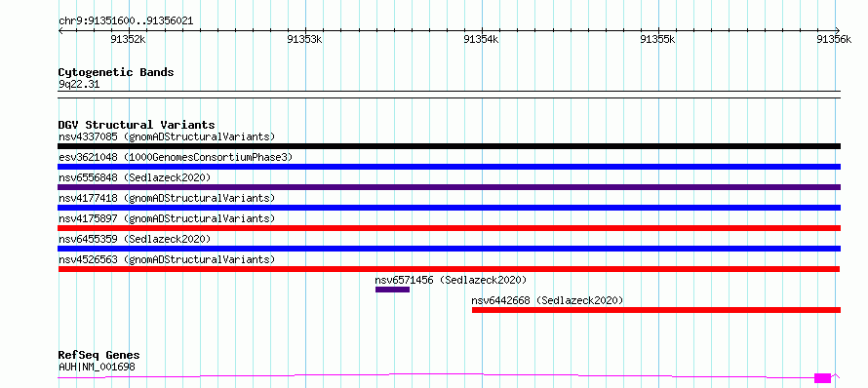Select the blue esv3621048 variant bar
Image resolution: width=868 pixels, height=388 pixels.
point(449,167)
